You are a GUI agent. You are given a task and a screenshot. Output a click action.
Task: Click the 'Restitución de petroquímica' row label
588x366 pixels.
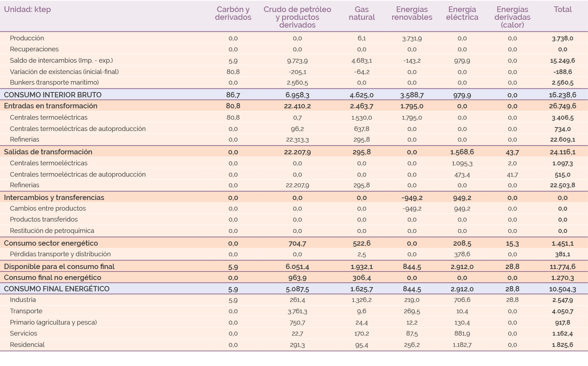[x=52, y=231]
